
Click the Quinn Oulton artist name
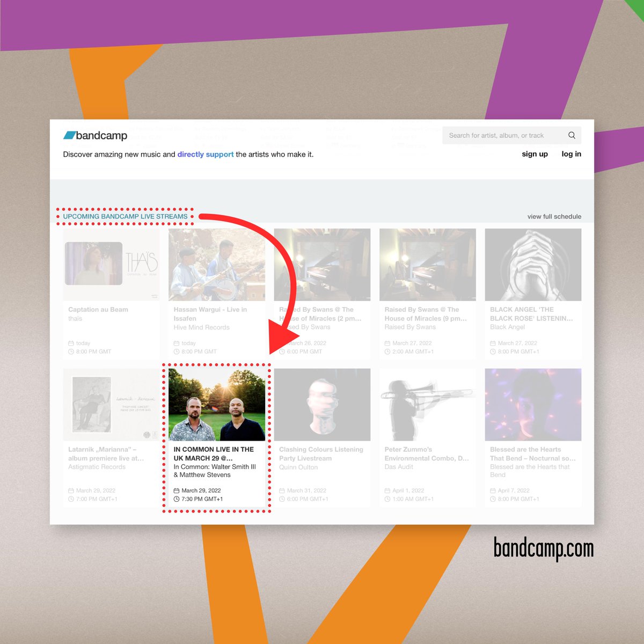tap(298, 467)
